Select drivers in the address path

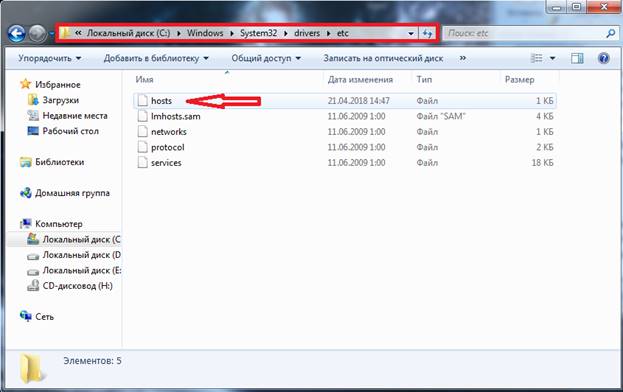tap(307, 33)
